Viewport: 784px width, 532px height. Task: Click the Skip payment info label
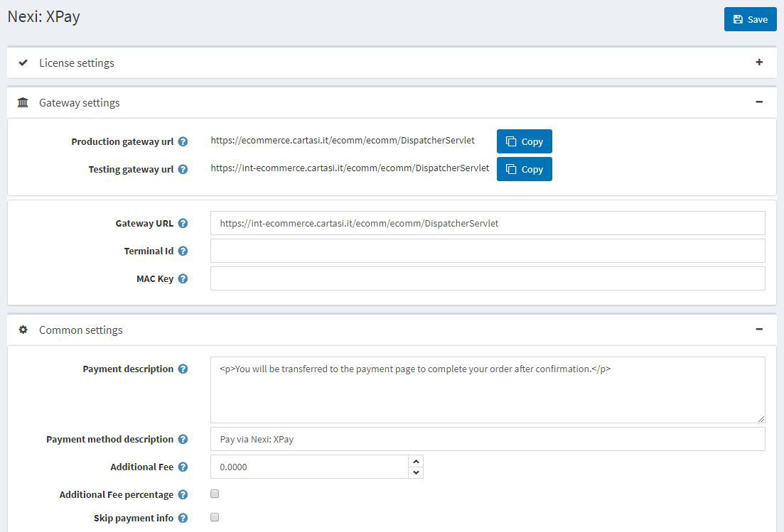coord(134,518)
